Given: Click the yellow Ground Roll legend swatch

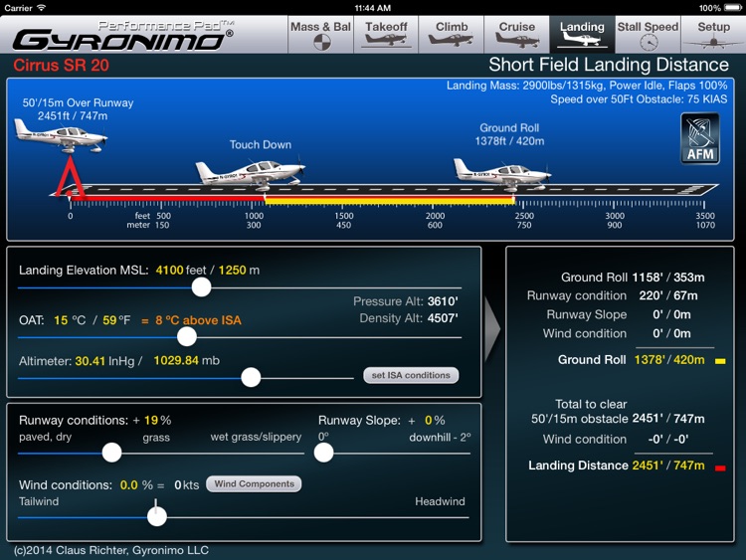Looking at the screenshot, I should (720, 361).
